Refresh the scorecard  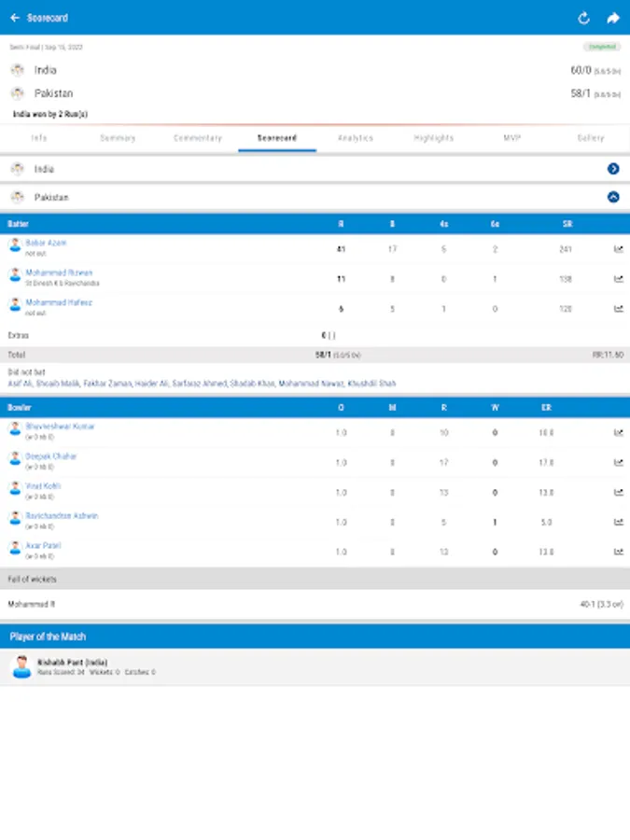point(584,19)
